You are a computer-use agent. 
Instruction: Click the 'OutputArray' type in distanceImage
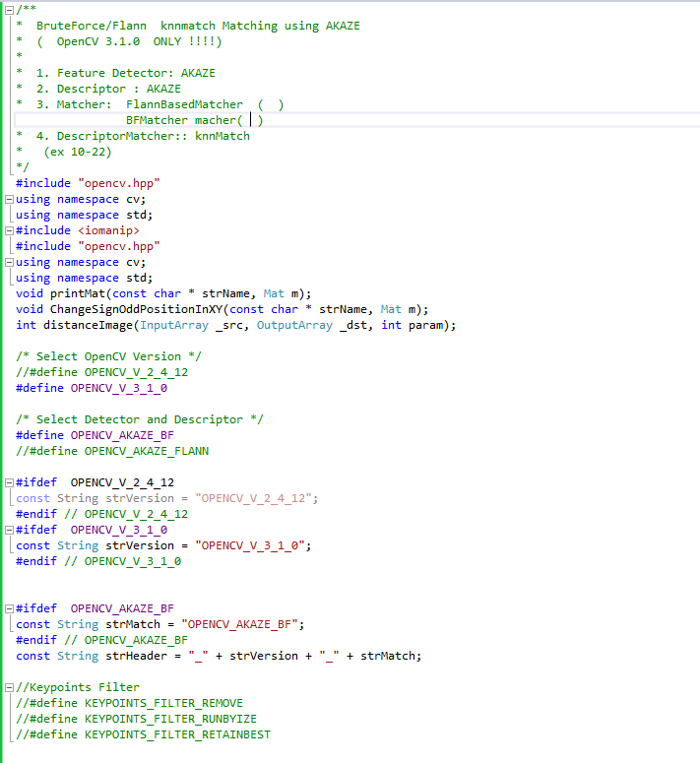tap(294, 325)
